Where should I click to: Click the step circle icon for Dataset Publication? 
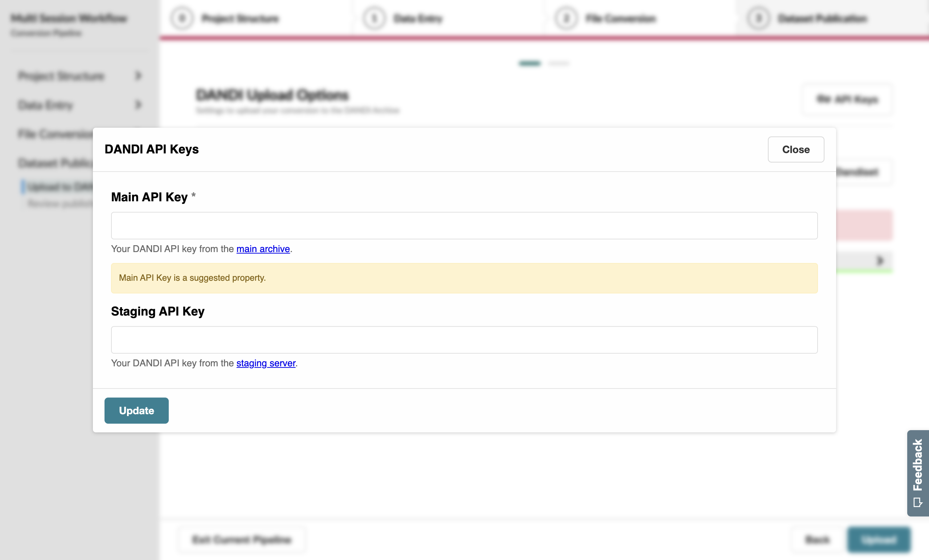[x=758, y=18]
